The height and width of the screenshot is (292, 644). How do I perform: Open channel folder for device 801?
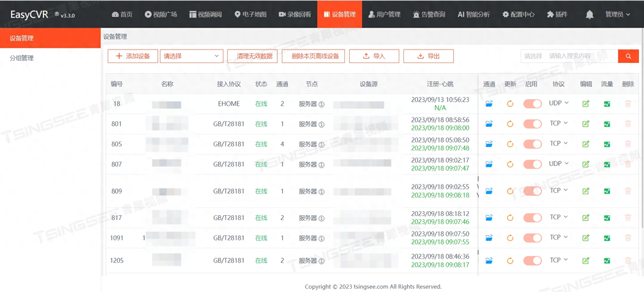[x=489, y=124]
